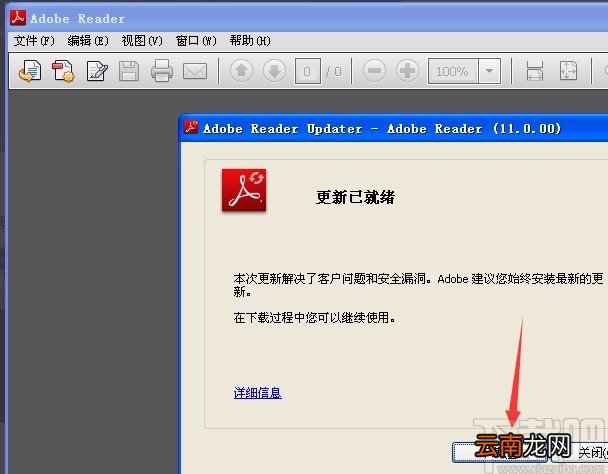Screen dimensions: 608x474
Task: Click the convert file to PDF icon
Action: click(63, 71)
